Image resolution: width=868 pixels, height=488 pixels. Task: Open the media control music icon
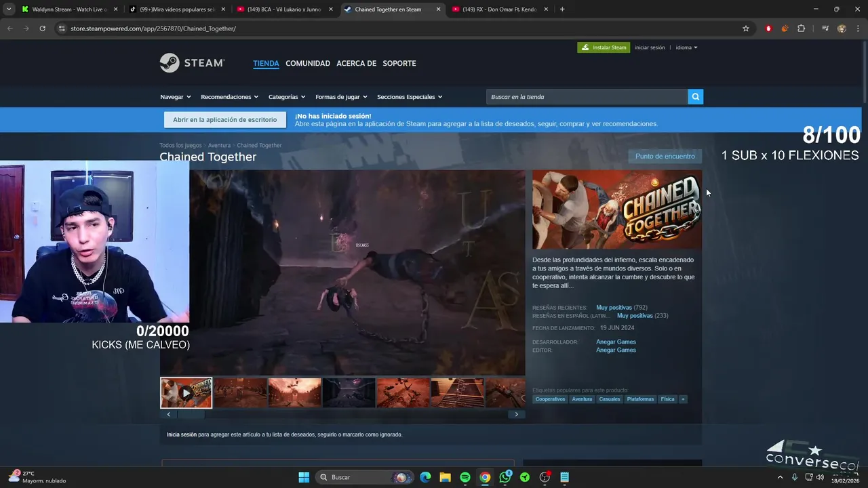(825, 28)
